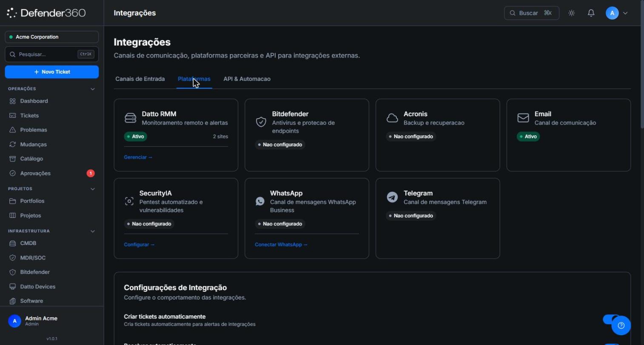Click the Portfolios folder icon
Image resolution: width=644 pixels, height=345 pixels.
[x=13, y=201]
